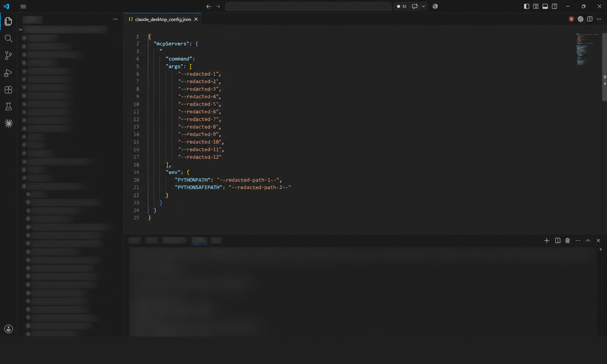
Task: Click the 51 counter button in title bar
Action: (x=402, y=6)
